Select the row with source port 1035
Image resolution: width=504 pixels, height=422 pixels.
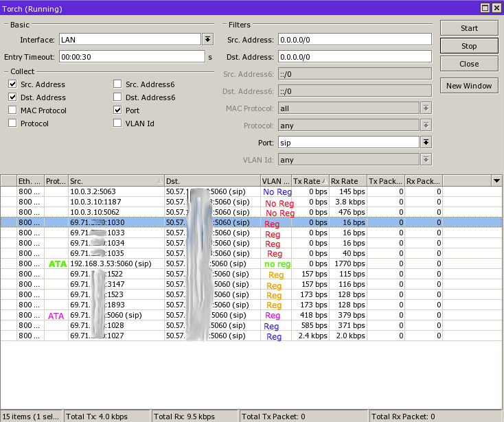click(x=251, y=253)
